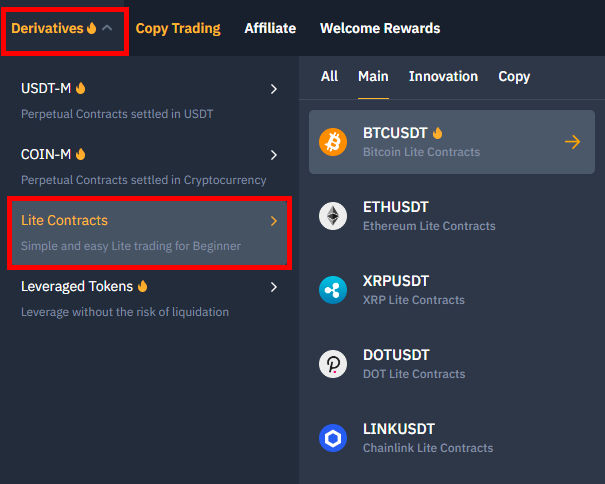Expand the Leveraged Tokens chevron
605x484 pixels.
[x=274, y=287]
